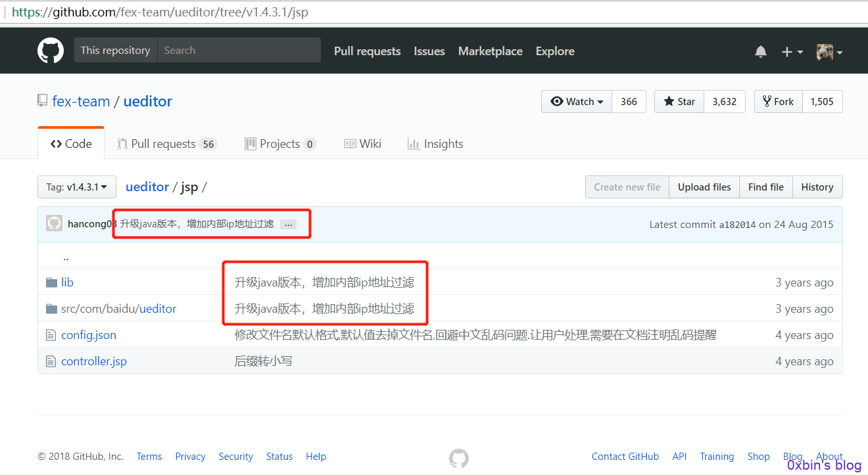The image size is (868, 475).
Task: Click the Find file button
Action: click(766, 187)
